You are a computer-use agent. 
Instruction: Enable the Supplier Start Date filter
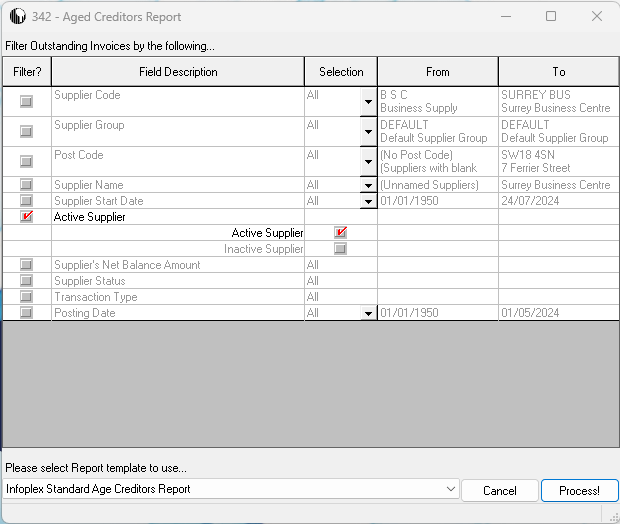[x=26, y=201]
